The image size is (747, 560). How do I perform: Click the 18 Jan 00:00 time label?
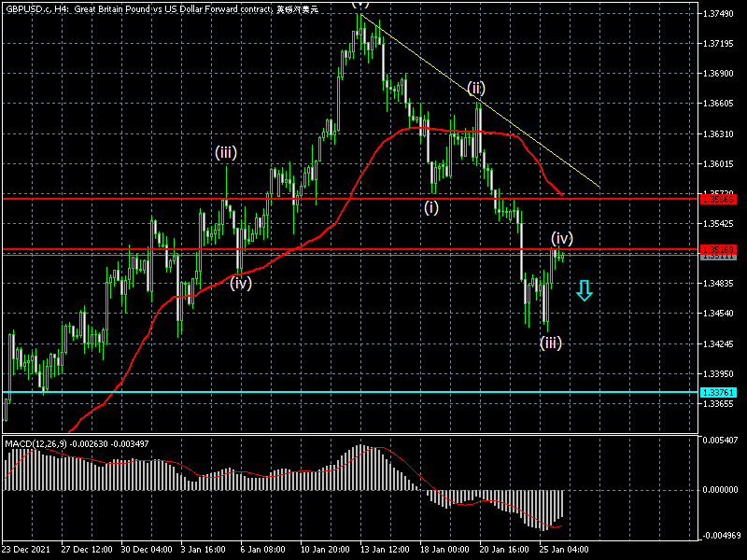pyautogui.click(x=444, y=550)
